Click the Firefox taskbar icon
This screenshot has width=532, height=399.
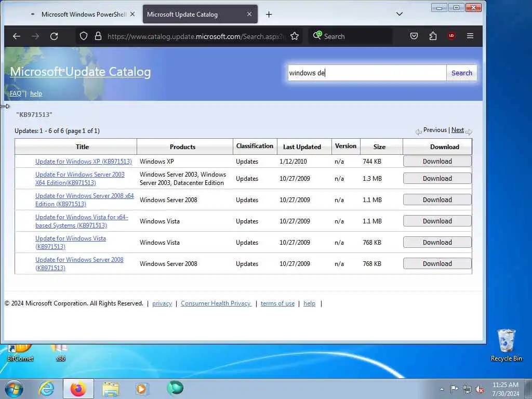coord(78,389)
